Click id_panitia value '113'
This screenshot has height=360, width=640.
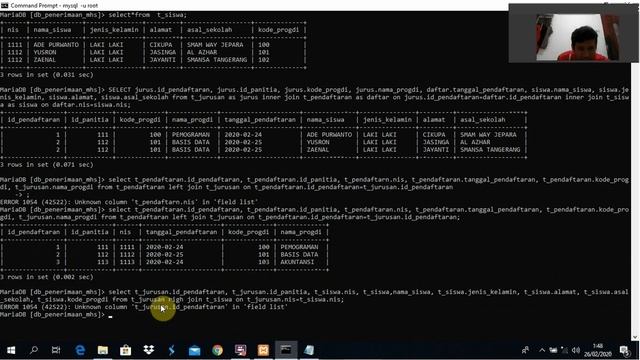103,262
